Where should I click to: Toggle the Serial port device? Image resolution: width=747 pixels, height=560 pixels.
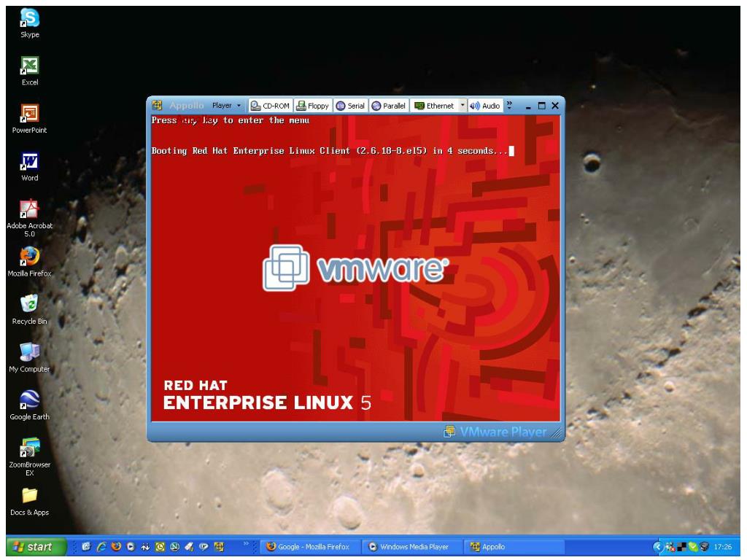pos(350,106)
